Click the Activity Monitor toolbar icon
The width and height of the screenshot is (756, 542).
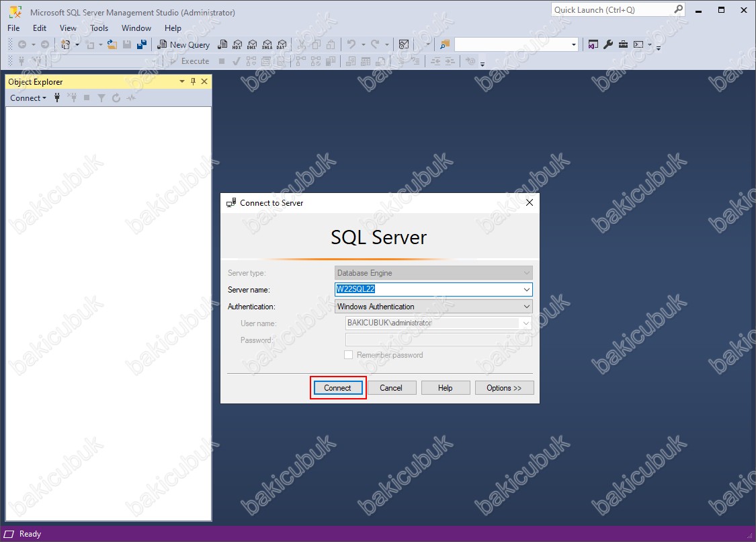[404, 44]
